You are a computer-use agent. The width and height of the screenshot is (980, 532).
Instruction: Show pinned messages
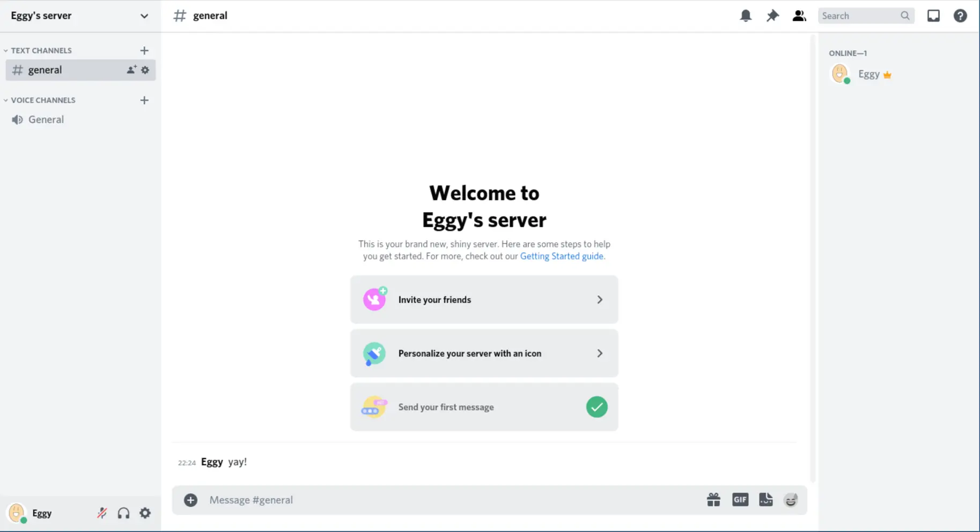pyautogui.click(x=772, y=16)
